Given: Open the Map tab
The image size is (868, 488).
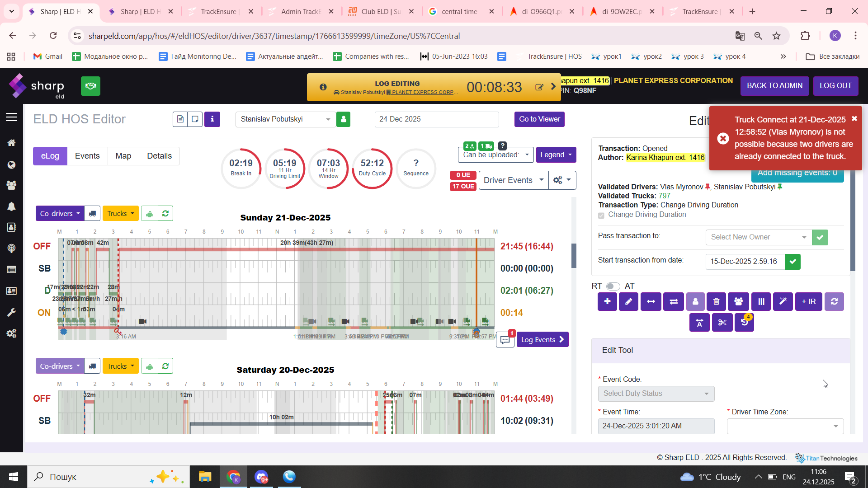Looking at the screenshot, I should 123,156.
